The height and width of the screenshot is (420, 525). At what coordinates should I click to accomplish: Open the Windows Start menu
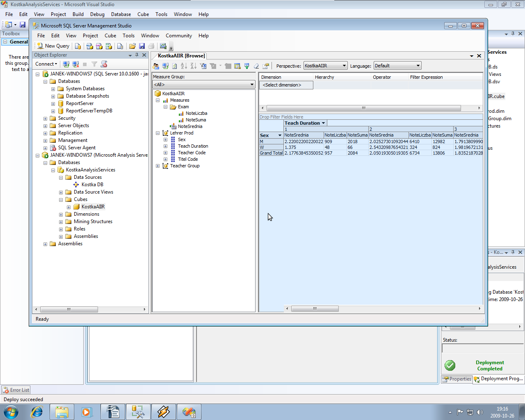[x=11, y=412]
